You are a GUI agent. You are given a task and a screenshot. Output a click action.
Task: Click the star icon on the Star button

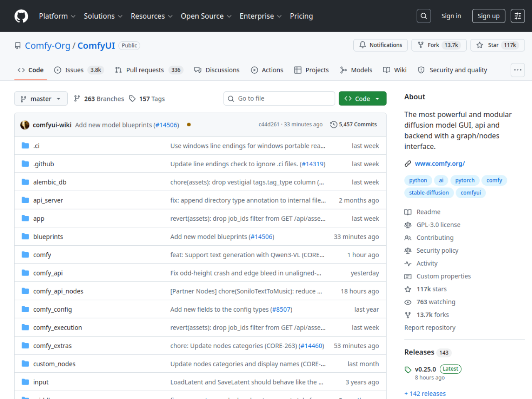(x=480, y=45)
